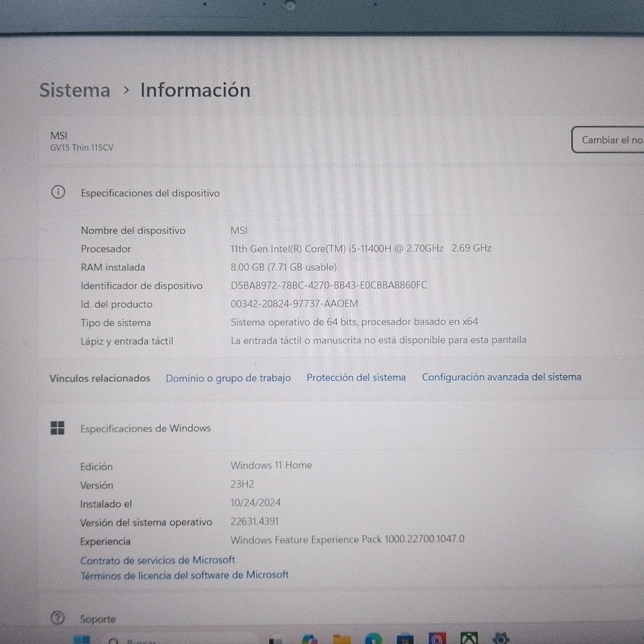Image resolution: width=644 pixels, height=644 pixels.
Task: Click the Experiencia label
Action: 105,541
